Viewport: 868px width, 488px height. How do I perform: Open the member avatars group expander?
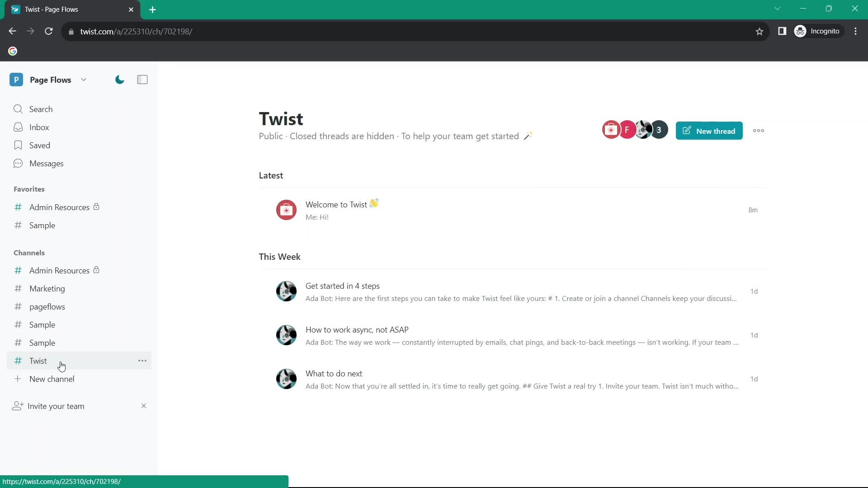659,131
